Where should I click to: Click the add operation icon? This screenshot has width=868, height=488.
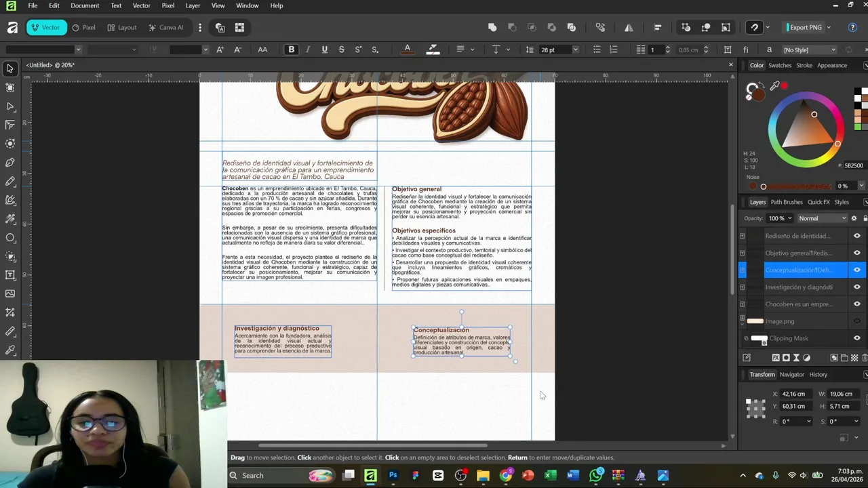pos(492,27)
